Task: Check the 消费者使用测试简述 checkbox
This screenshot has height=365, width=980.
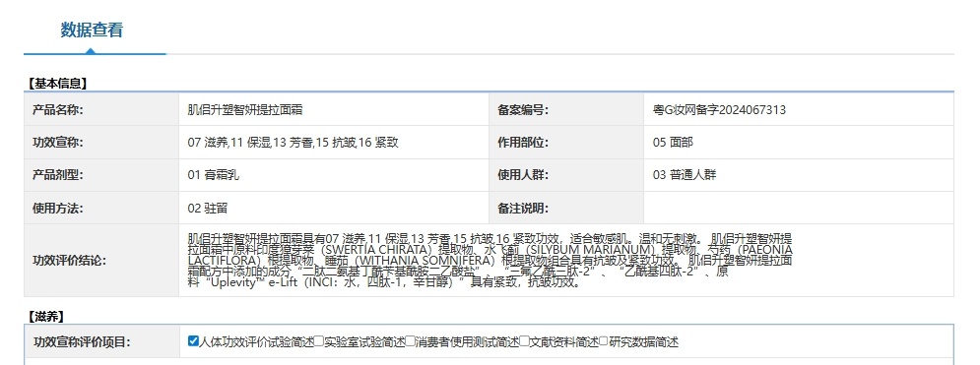Action: pos(410,341)
